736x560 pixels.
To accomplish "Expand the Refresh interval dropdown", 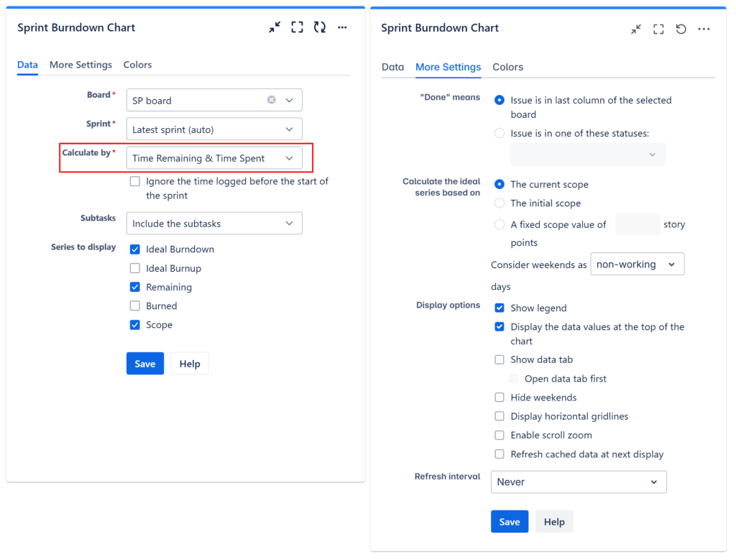I will click(579, 482).
